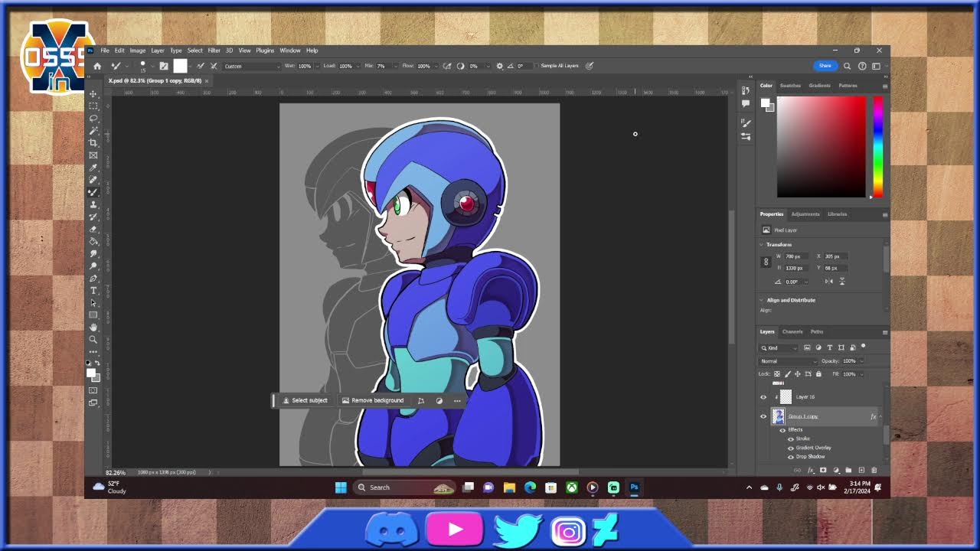This screenshot has height=551, width=980.
Task: Click the hue slider in Color panel
Action: 877,147
